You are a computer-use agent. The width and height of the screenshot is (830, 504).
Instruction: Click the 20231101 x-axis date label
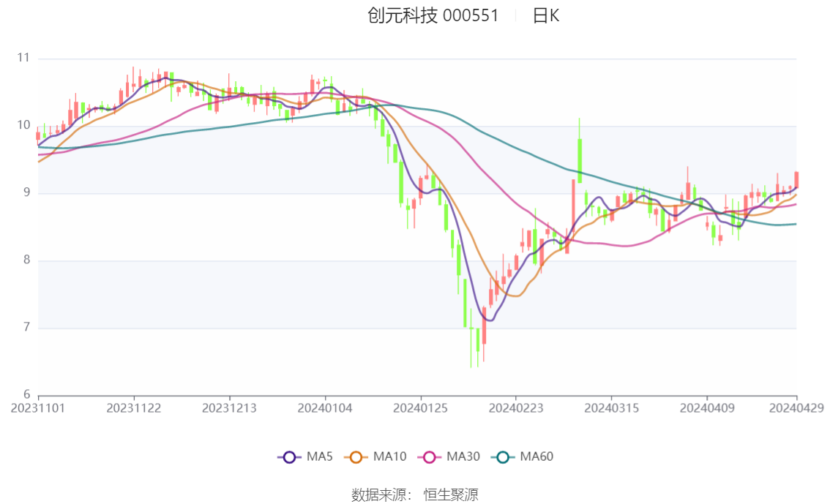coord(38,407)
